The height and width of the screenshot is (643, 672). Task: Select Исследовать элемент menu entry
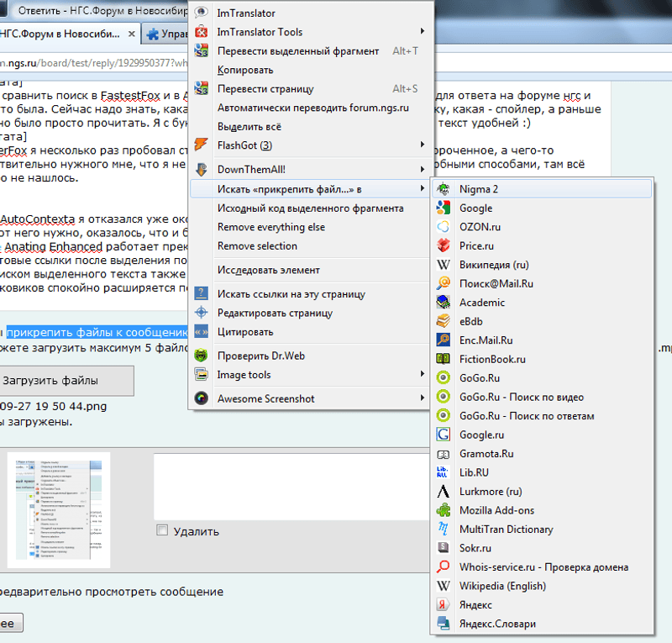click(268, 271)
